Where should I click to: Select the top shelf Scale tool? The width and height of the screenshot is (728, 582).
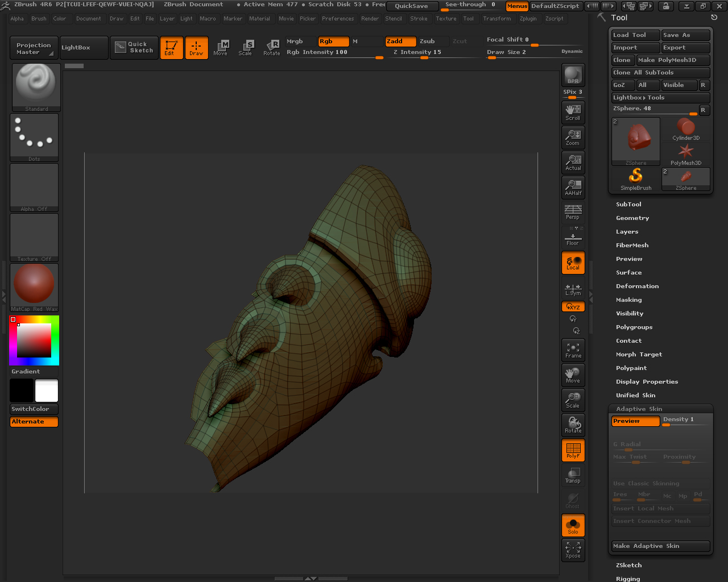coord(246,48)
